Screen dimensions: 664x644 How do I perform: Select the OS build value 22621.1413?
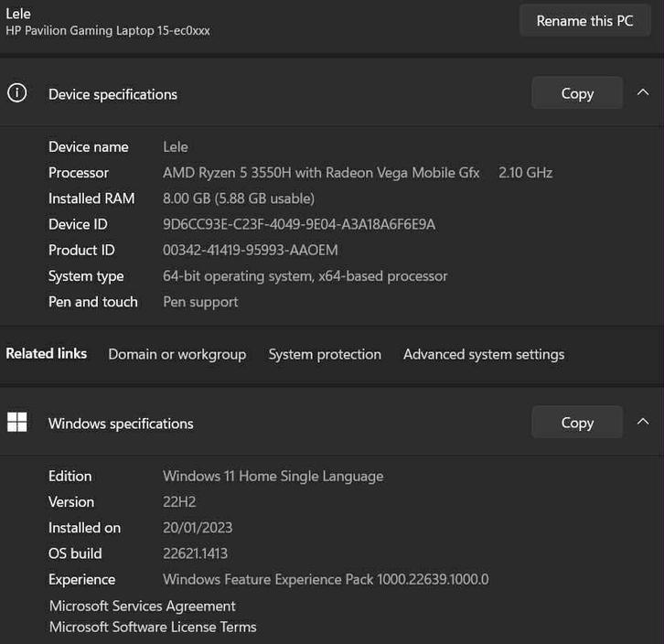(x=195, y=553)
